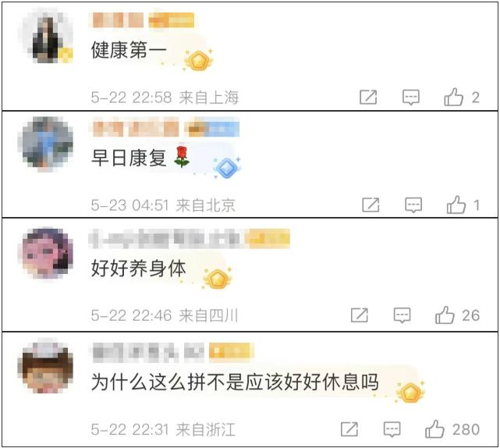Open avatar of the Sichuan commenter
The height and width of the screenshot is (448, 500).
45,253
